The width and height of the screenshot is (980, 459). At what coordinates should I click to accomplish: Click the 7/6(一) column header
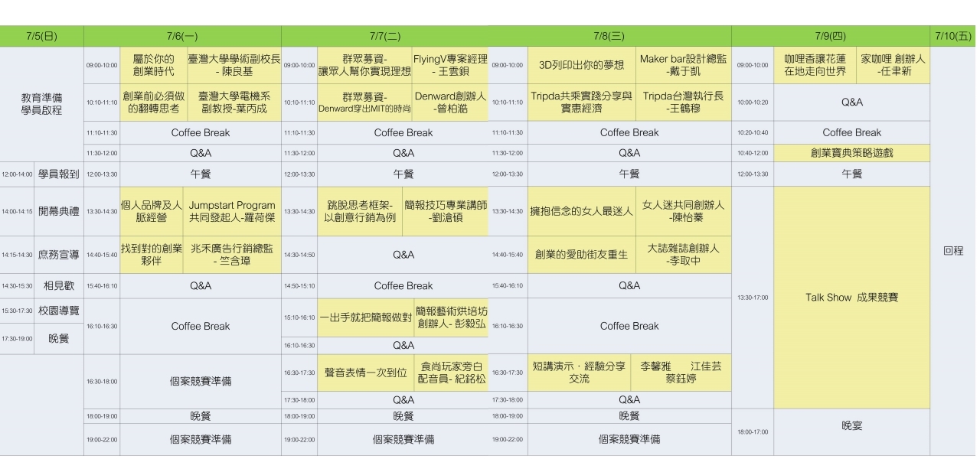181,37
